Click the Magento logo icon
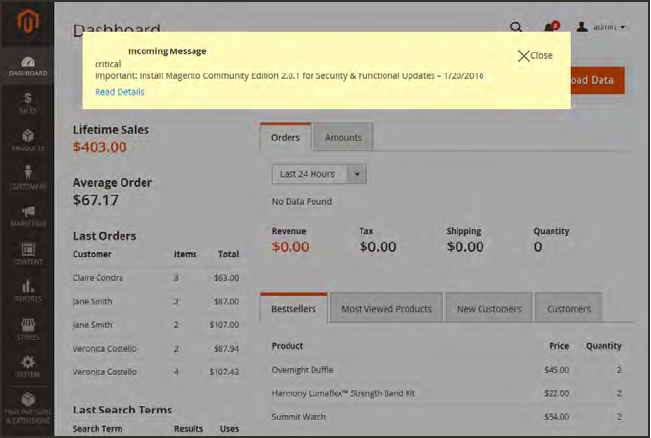This screenshot has width=651, height=438. pyautogui.click(x=28, y=20)
